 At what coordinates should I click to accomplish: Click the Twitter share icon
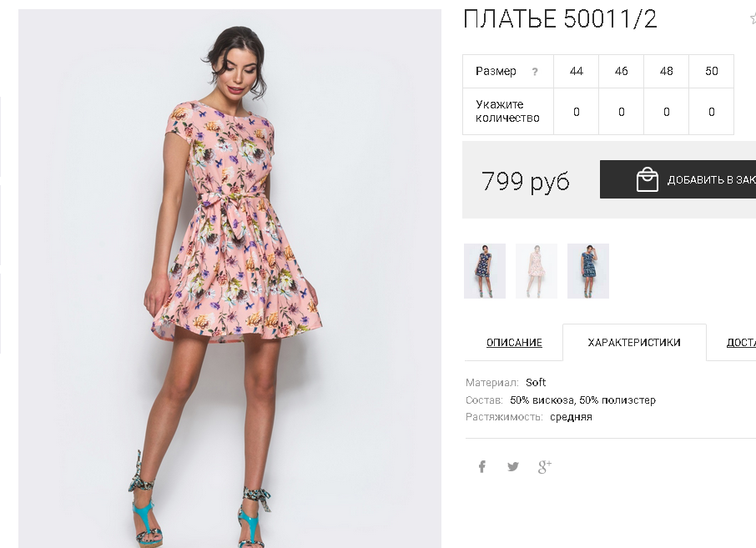(513, 466)
